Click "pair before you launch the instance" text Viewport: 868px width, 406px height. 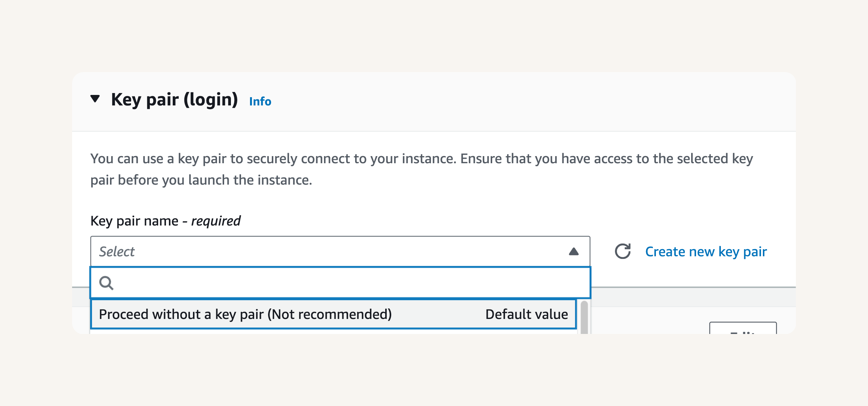coord(200,180)
